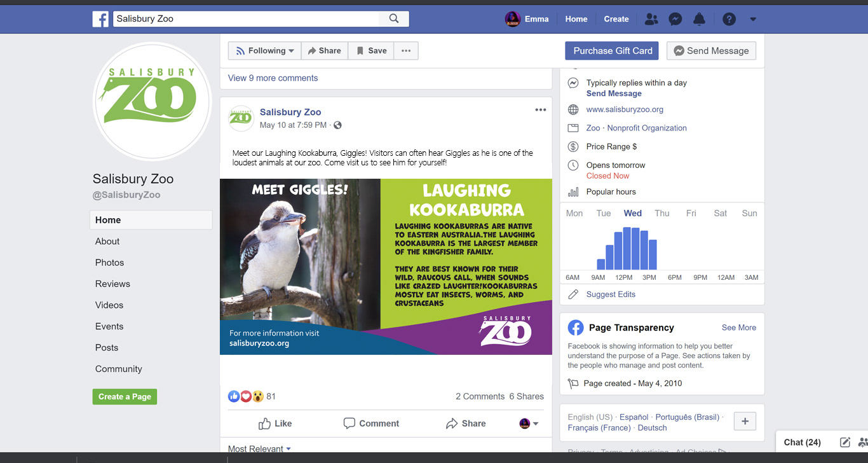868x463 pixels.
Task: Click the post privacy globe icon
Action: pos(337,125)
